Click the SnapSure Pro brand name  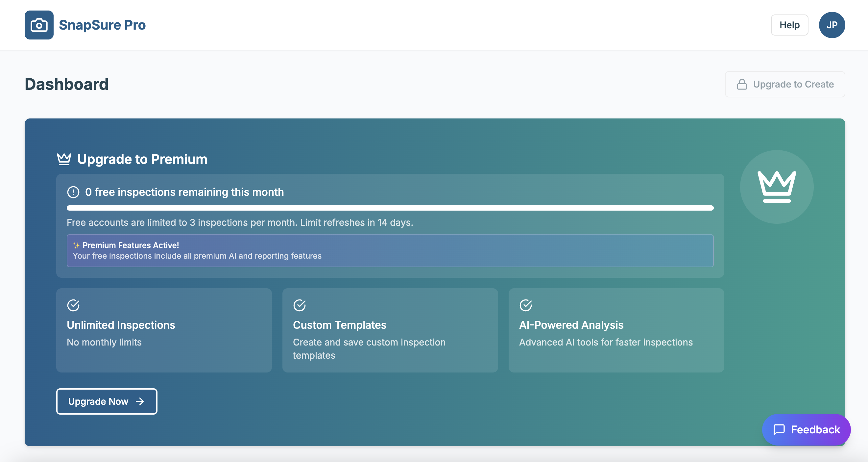(x=102, y=25)
